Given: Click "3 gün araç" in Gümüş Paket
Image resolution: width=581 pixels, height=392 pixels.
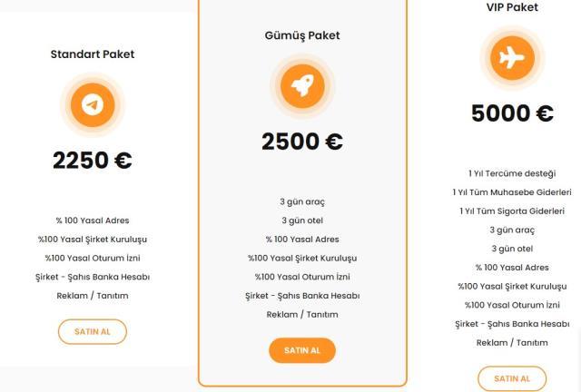Looking at the screenshot, I should 302,201.
